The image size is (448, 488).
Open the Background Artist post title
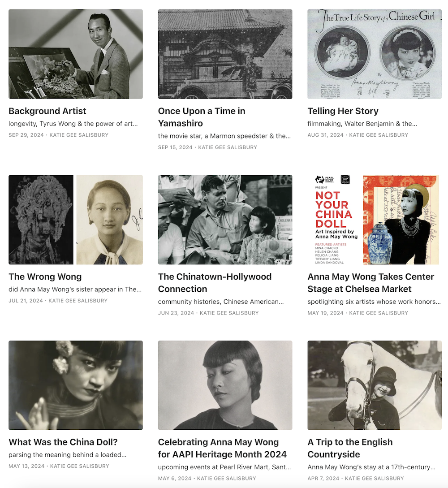(47, 111)
